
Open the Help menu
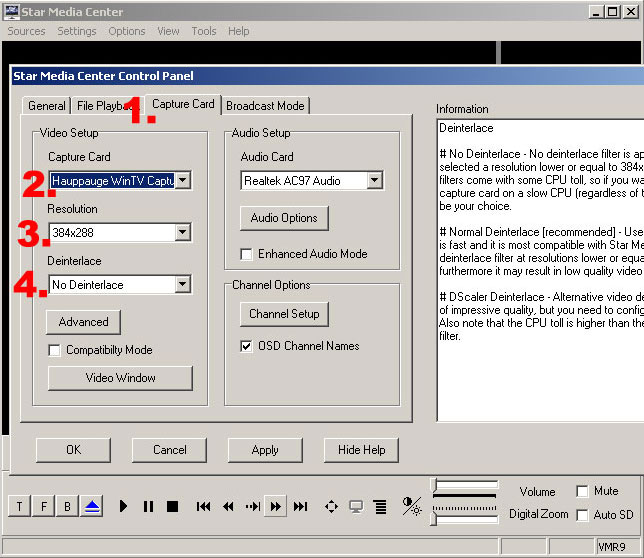pos(239,31)
